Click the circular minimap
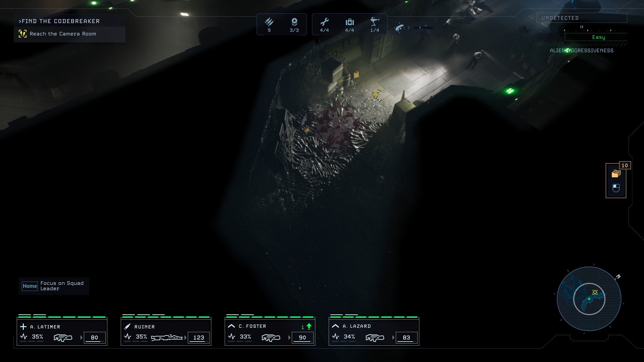This screenshot has width=644, height=362. coord(589,299)
